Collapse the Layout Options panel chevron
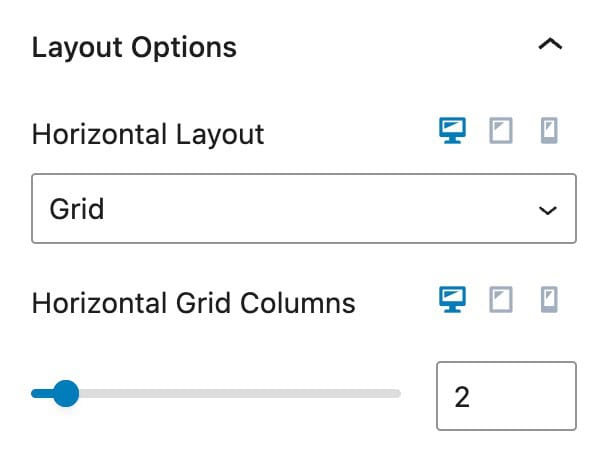 point(550,46)
